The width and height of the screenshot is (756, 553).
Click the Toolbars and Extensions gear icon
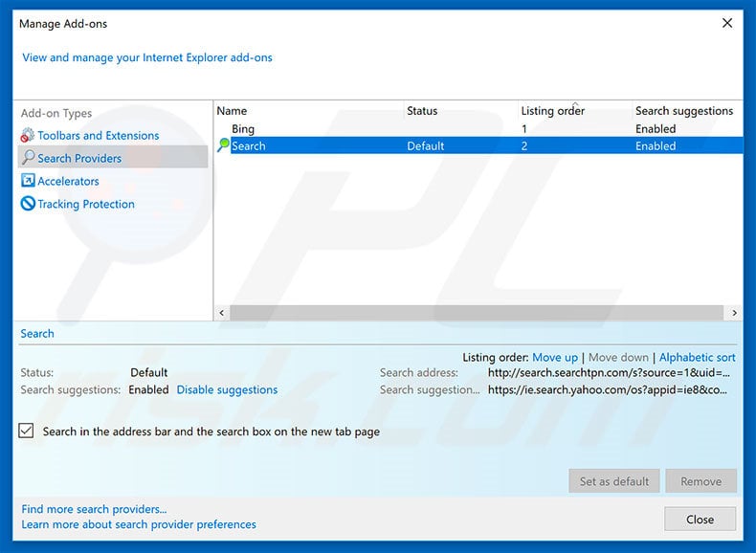[28, 136]
